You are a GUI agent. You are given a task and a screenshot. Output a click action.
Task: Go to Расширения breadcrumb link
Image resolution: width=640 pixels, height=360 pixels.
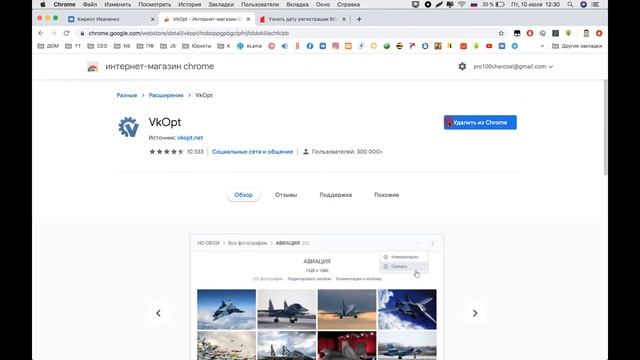[x=166, y=95]
